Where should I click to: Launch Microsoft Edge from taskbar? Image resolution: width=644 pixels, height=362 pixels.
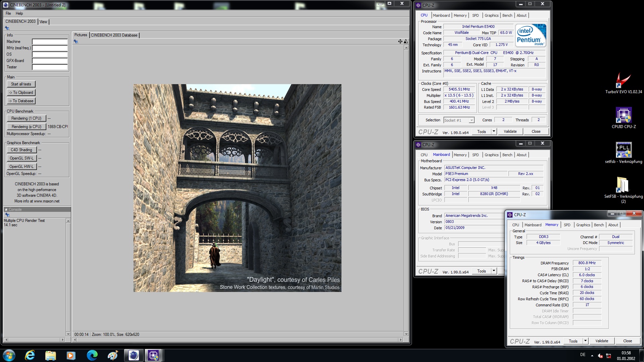click(x=92, y=355)
